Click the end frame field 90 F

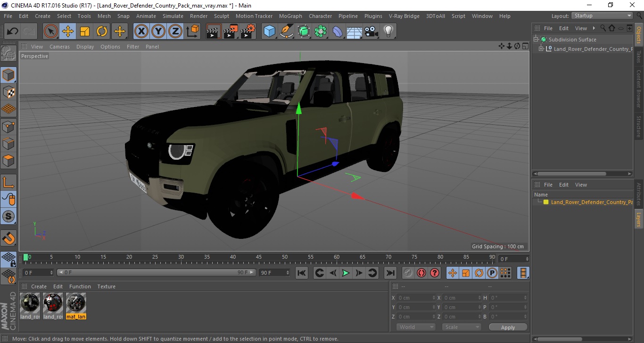tap(274, 272)
